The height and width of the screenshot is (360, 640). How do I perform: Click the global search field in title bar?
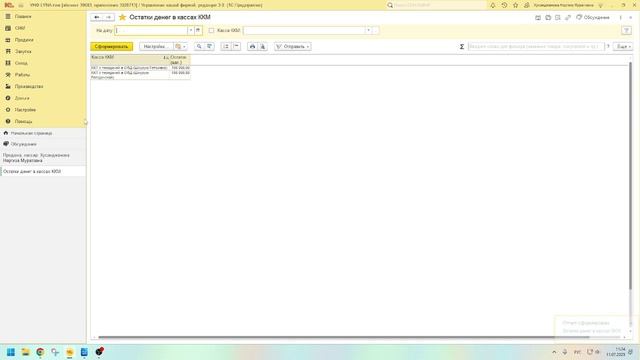click(x=436, y=5)
